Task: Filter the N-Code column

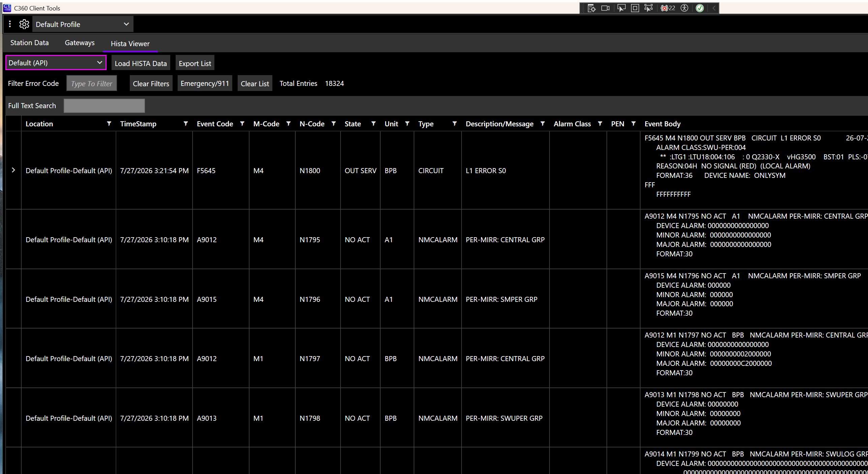Action: [333, 124]
